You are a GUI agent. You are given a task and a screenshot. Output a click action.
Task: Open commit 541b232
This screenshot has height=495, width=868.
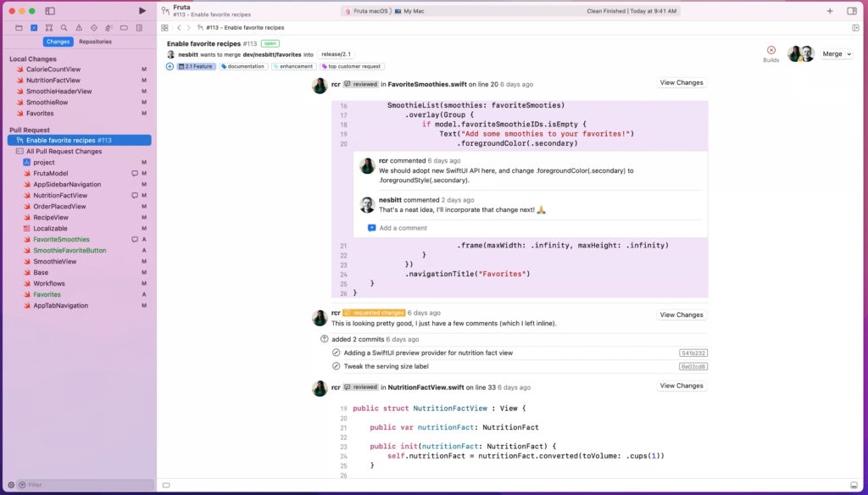pos(693,353)
